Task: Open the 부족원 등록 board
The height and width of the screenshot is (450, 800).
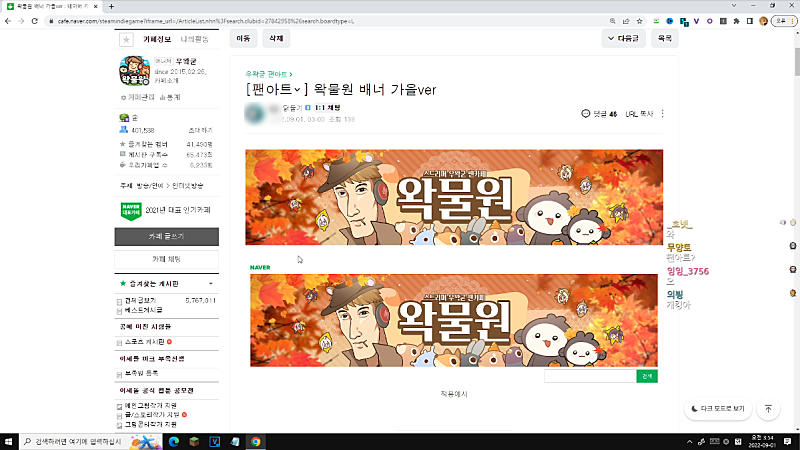Action: point(142,373)
